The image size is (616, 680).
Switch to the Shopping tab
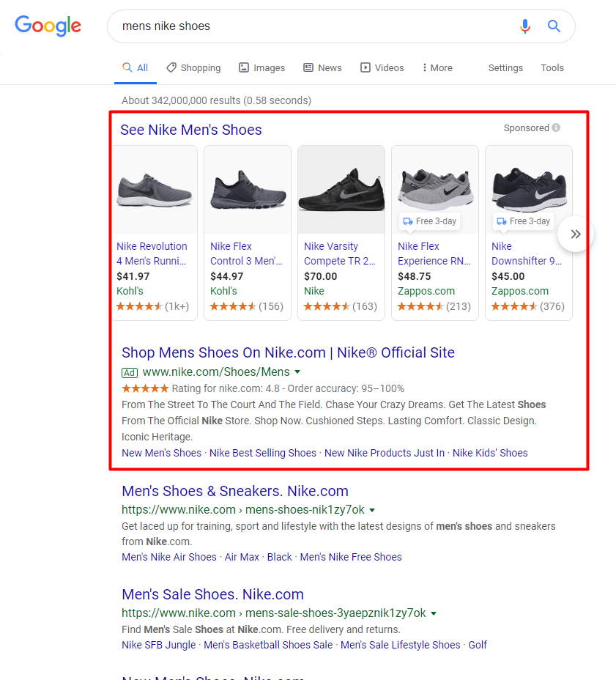coord(193,67)
